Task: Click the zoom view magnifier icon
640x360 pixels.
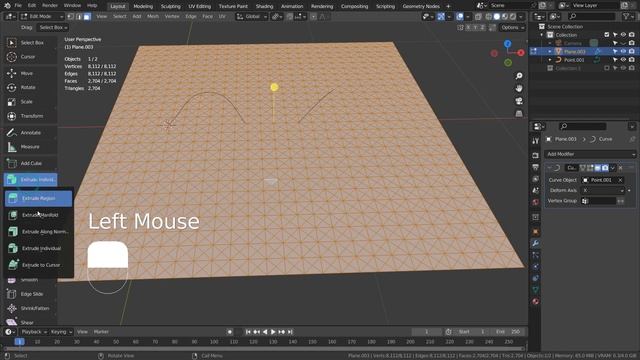Action: (519, 76)
